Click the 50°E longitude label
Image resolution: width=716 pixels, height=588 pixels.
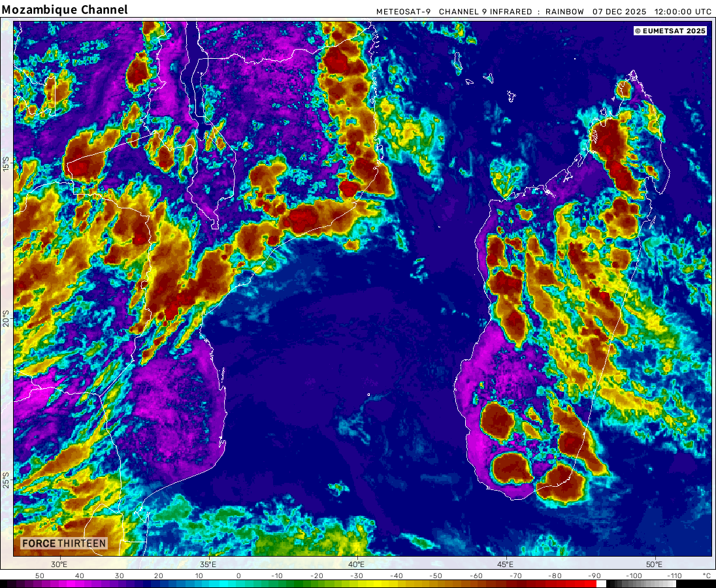(x=654, y=564)
